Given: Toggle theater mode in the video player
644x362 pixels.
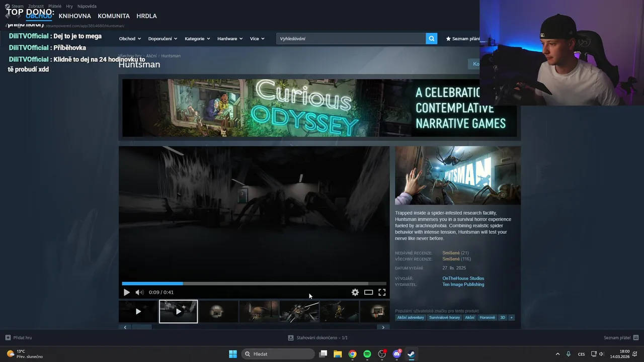Looking at the screenshot, I should point(368,292).
